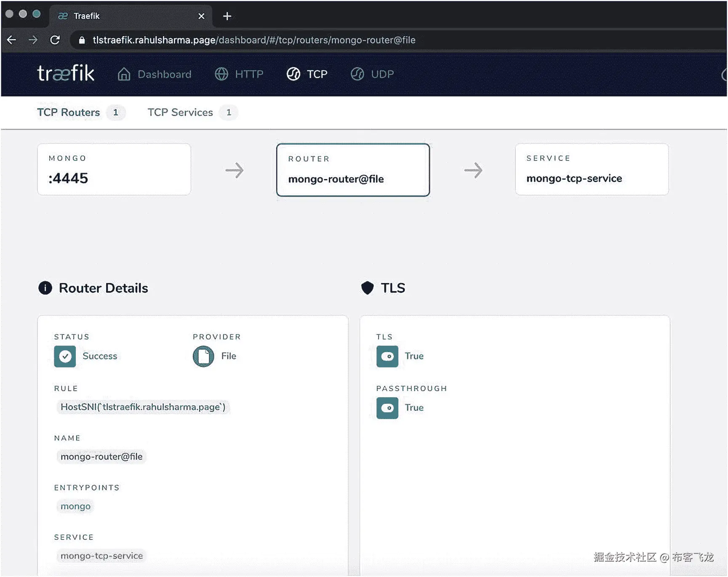The width and height of the screenshot is (728, 577).
Task: Switch to the UDP section
Action: coord(372,74)
